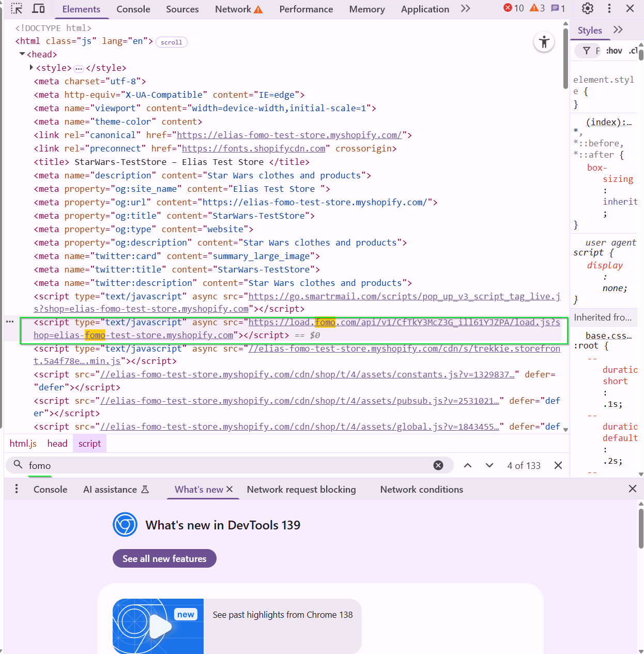Image resolution: width=644 pixels, height=654 pixels.
Task: Open the Performance tab
Action: pos(306,9)
